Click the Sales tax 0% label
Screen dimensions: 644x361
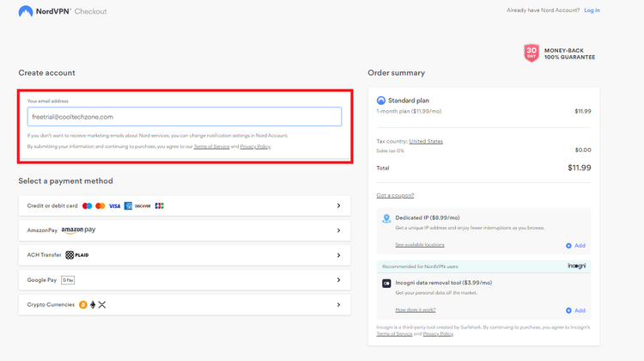[390, 151]
